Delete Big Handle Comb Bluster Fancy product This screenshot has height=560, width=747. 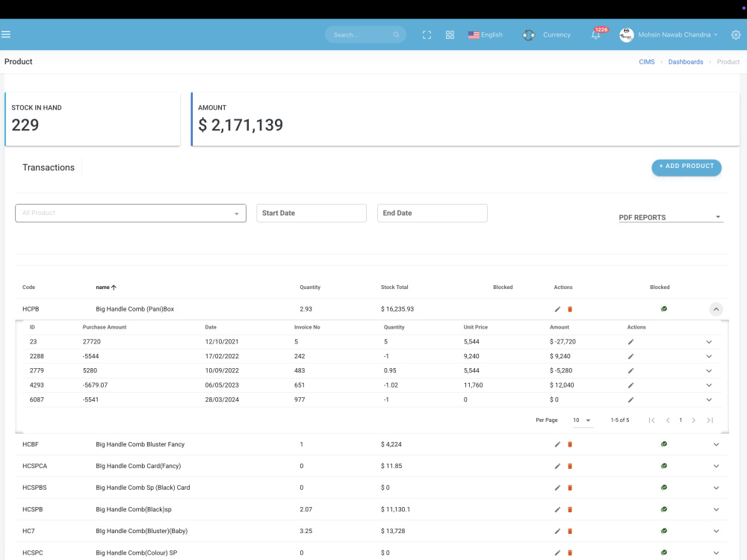tap(570, 444)
